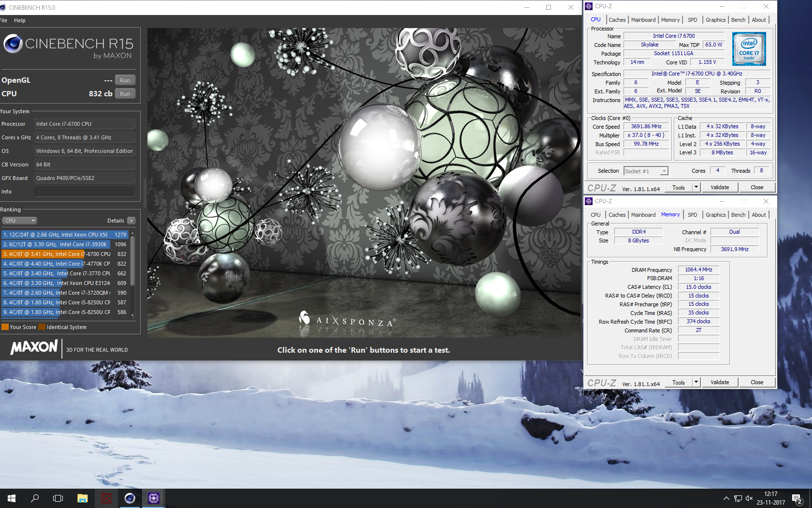Run the CPU benchmark test
Viewport: 812px width, 508px height.
(x=125, y=94)
